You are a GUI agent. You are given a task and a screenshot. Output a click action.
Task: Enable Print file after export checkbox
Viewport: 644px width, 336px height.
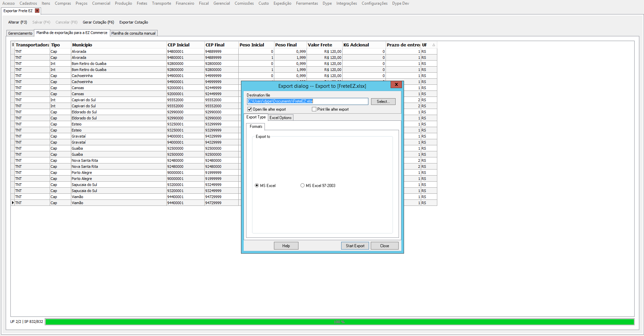(x=314, y=109)
